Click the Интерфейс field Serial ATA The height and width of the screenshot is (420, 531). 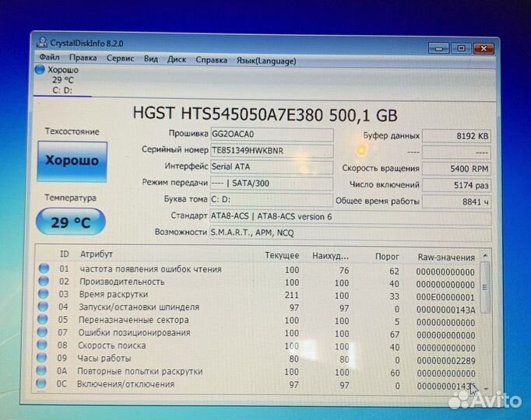tap(272, 167)
